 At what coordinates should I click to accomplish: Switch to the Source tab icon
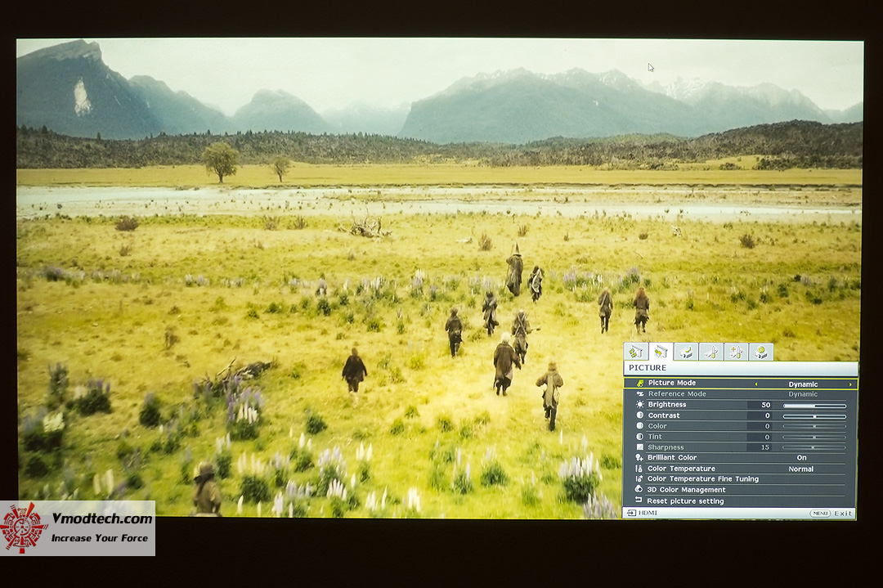pos(686,352)
